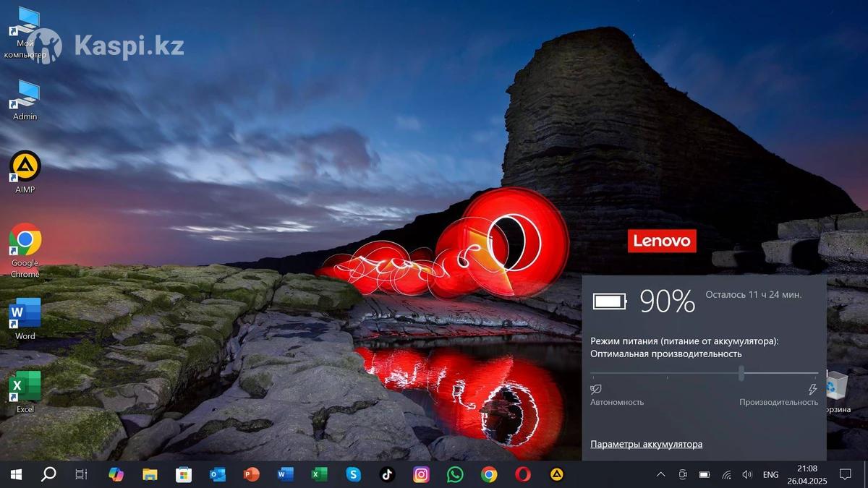Screen dimensions: 868x488
Task: Open the ENG input language switcher
Action: 770,475
